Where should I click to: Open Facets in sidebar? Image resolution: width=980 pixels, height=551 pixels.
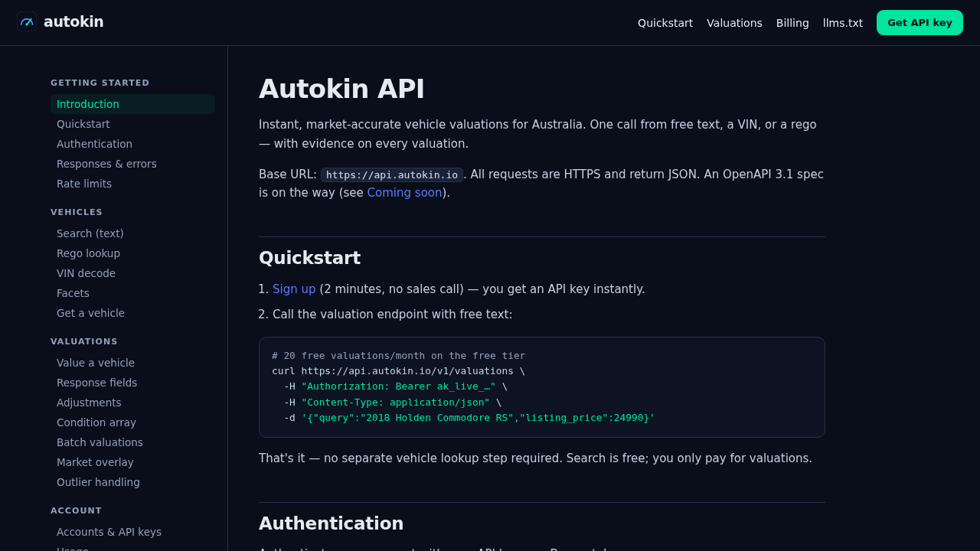(132, 293)
